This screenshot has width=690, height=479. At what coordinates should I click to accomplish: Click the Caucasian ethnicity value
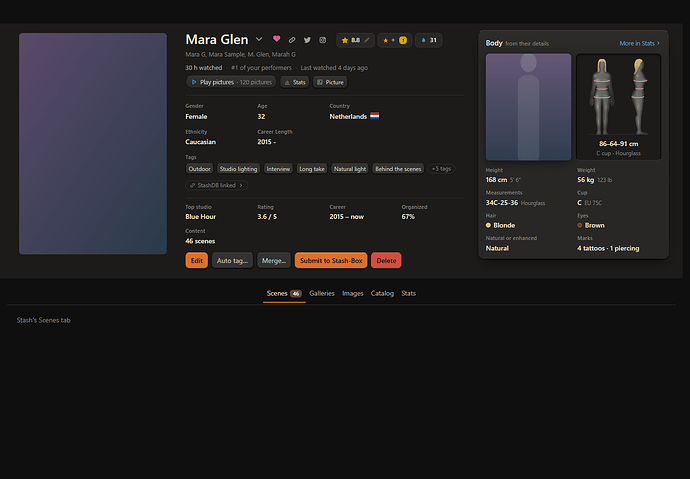201,142
